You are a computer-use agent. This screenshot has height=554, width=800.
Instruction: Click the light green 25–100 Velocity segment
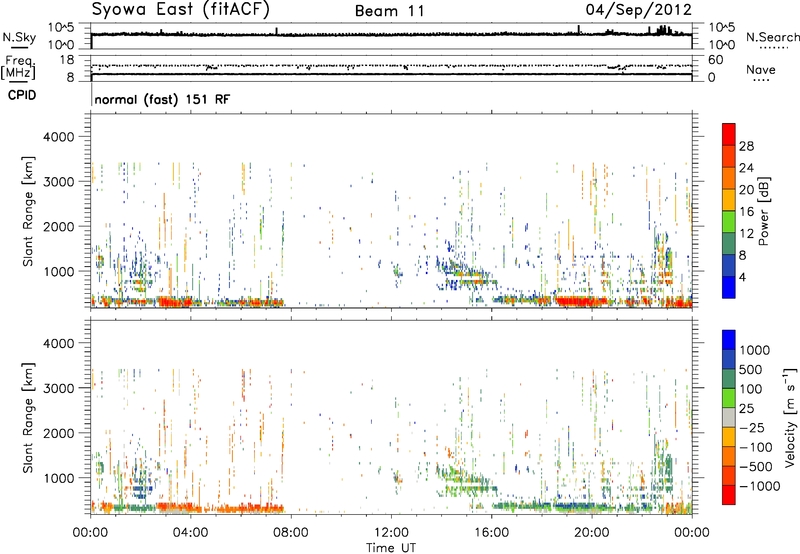729,398
